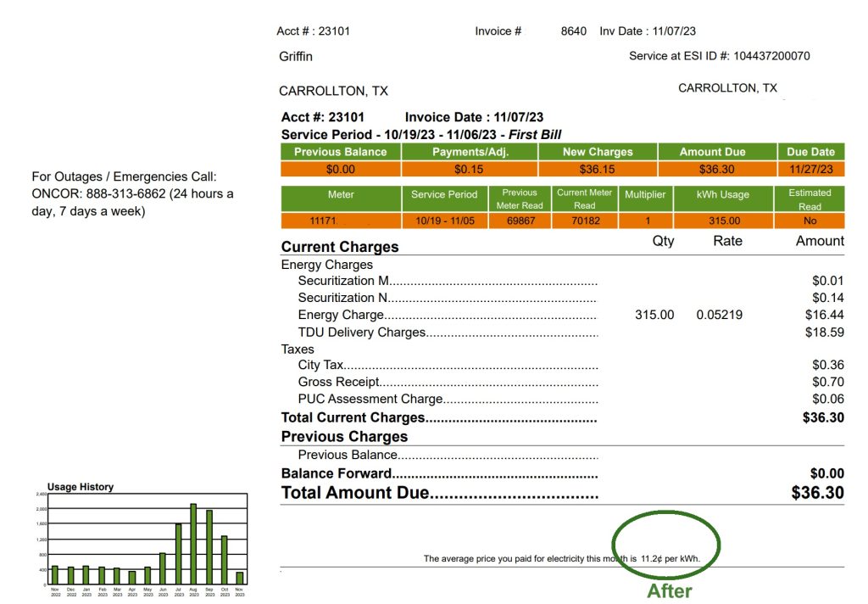
Task: Click the 'kWh Usage' column header
Action: [723, 199]
